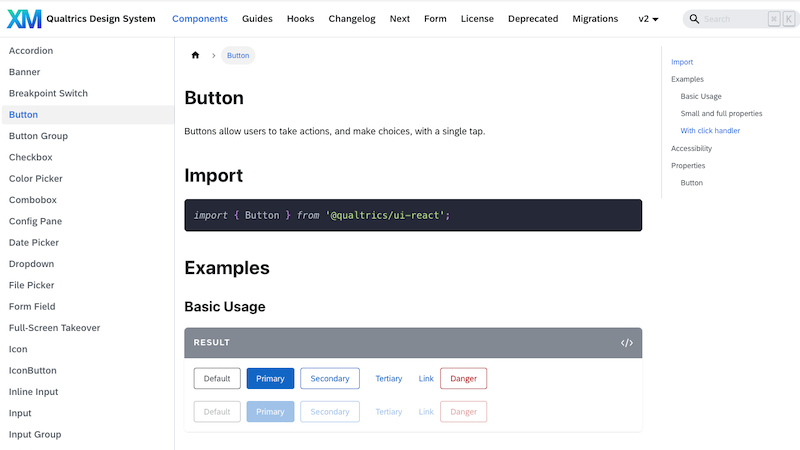Screen dimensions: 800x450
Task: Click the enabled Primary example button
Action: point(270,379)
